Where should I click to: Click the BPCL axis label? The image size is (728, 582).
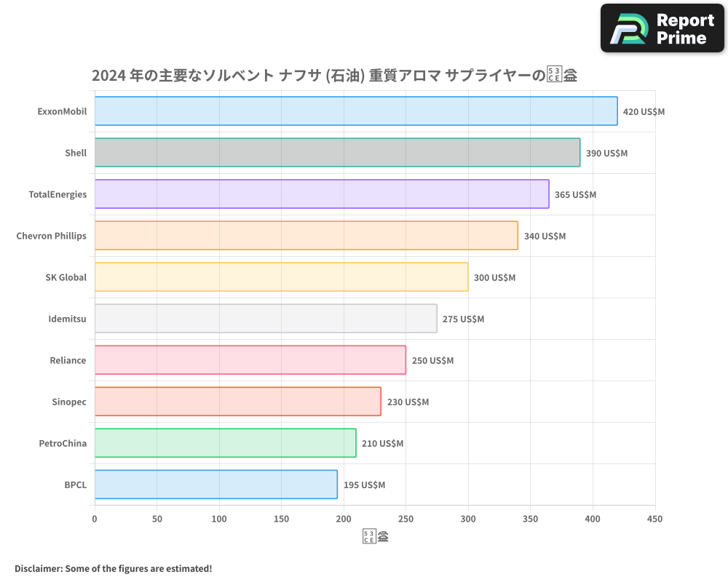(76, 485)
